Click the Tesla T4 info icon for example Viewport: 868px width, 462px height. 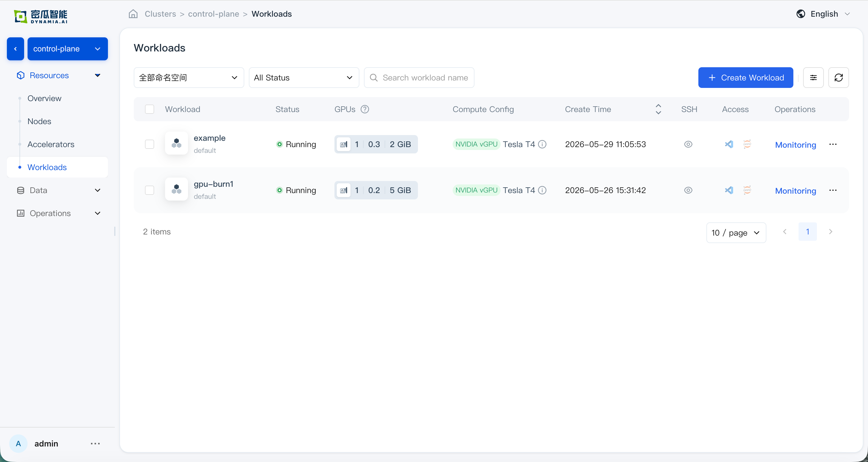[x=542, y=144]
